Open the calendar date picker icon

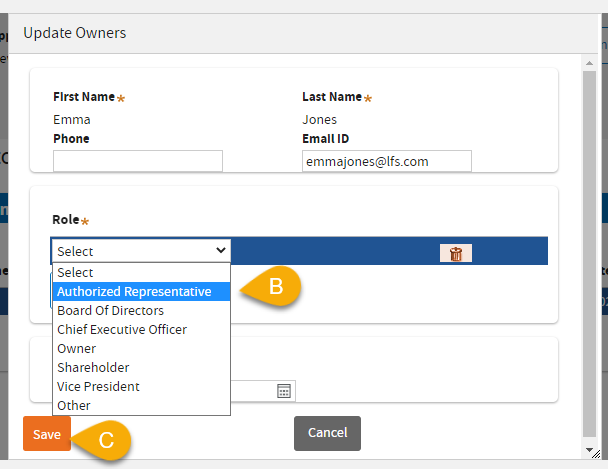pyautogui.click(x=284, y=391)
